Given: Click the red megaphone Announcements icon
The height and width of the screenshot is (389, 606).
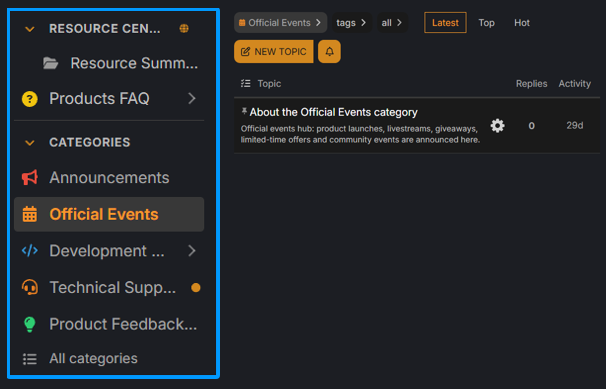Looking at the screenshot, I should (x=30, y=178).
